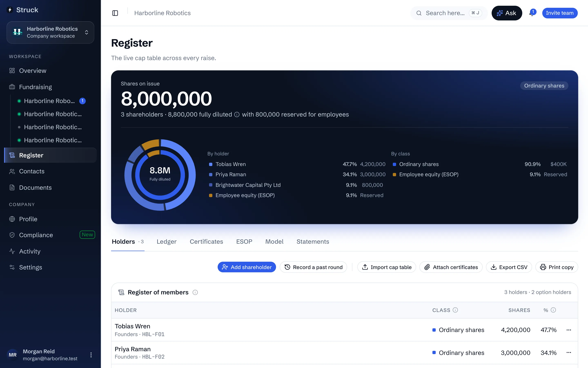The width and height of the screenshot is (588, 368).
Task: Expand Harborline Robotics workspace switcher
Action: tap(50, 32)
